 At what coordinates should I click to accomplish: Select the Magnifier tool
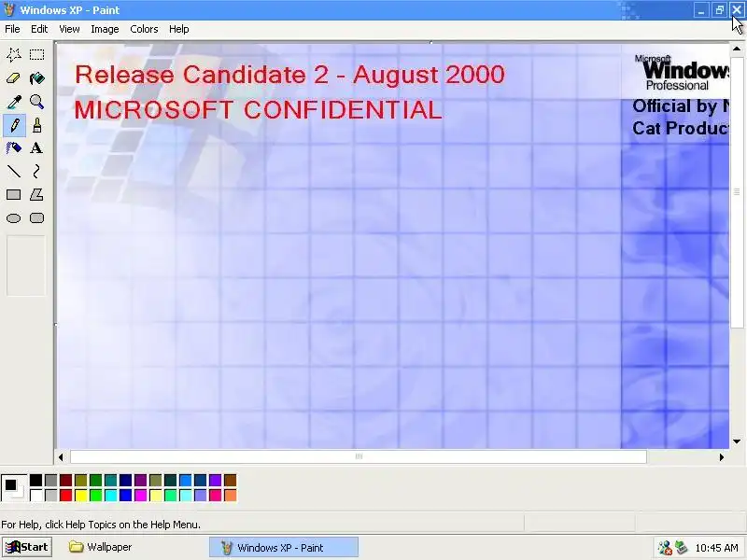[x=36, y=102]
